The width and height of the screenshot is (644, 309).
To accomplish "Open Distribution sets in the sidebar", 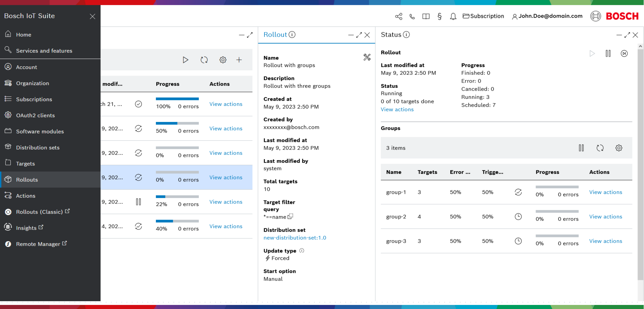I will (38, 148).
